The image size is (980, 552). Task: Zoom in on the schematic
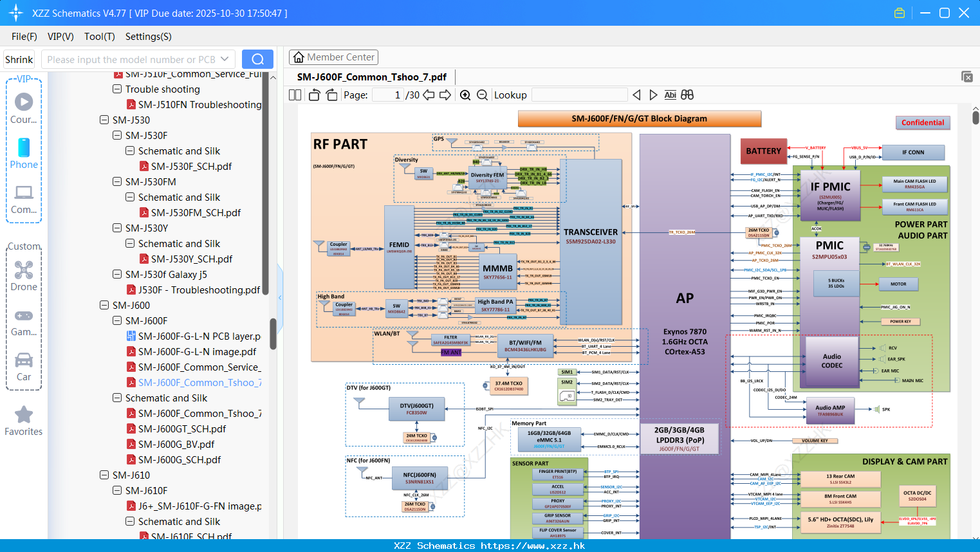point(465,95)
